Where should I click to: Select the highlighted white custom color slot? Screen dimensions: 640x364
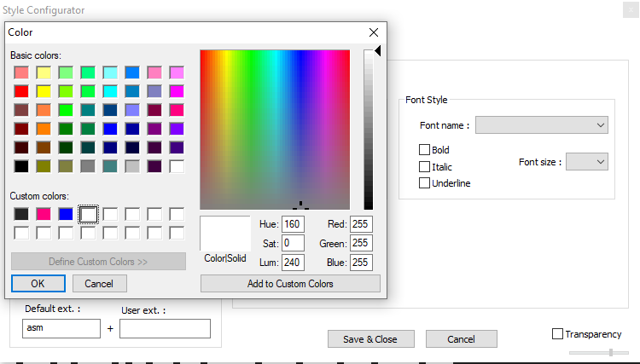click(x=88, y=214)
